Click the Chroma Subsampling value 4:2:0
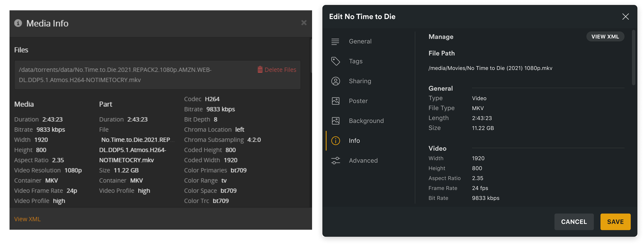The height and width of the screenshot is (245, 644). pos(254,140)
